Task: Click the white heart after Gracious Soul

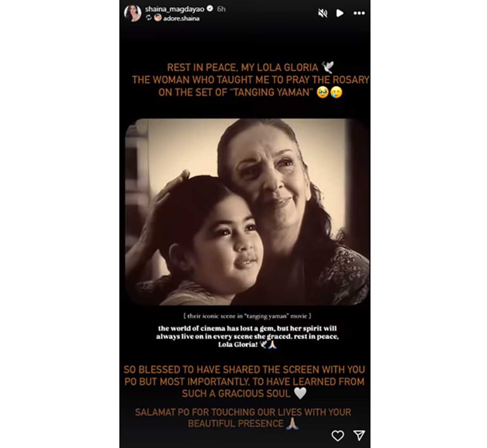Action: (x=300, y=393)
